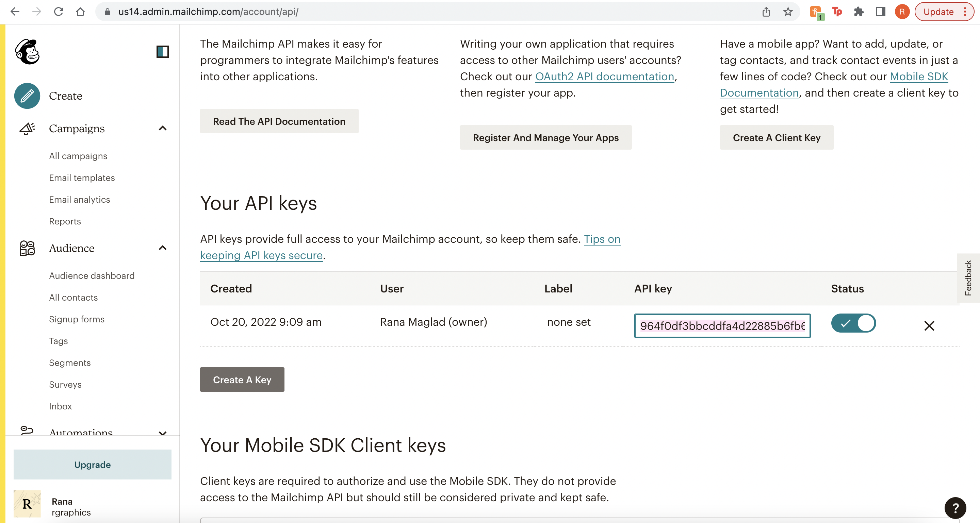Open the Extensions puzzle piece icon
The height and width of the screenshot is (523, 980).
click(x=859, y=12)
